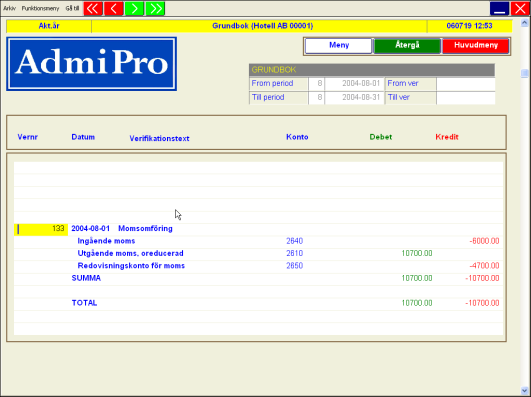
Task: Go to previous record with red left arrow
Action: click(114, 8)
